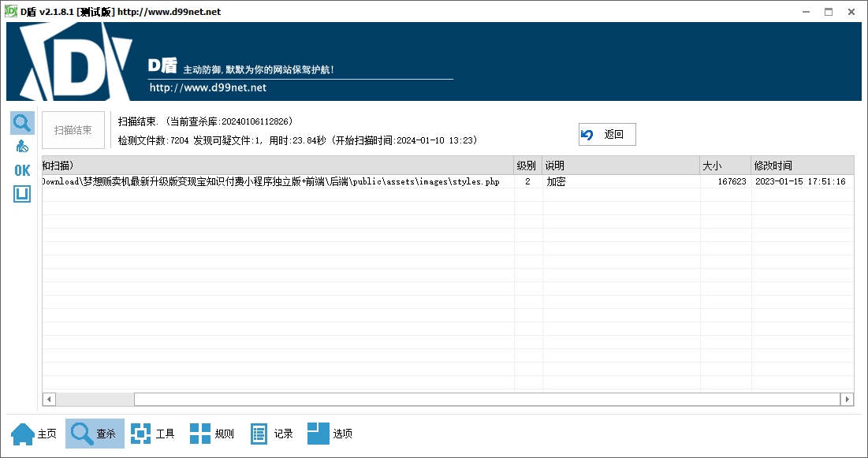The height and width of the screenshot is (458, 868).
Task: Click the http://www.d99net.net banner link
Action: pyautogui.click(x=207, y=88)
